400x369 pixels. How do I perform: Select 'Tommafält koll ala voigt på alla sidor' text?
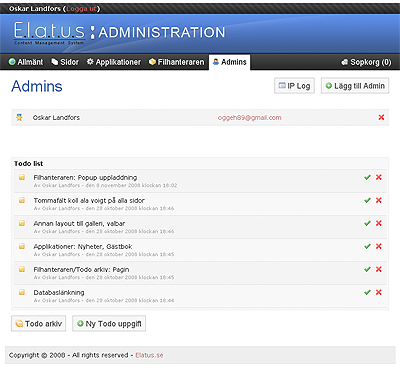pyautogui.click(x=89, y=201)
